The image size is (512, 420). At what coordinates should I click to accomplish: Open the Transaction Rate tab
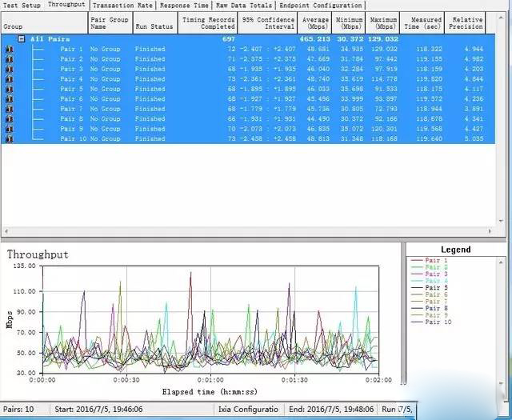[x=122, y=5]
